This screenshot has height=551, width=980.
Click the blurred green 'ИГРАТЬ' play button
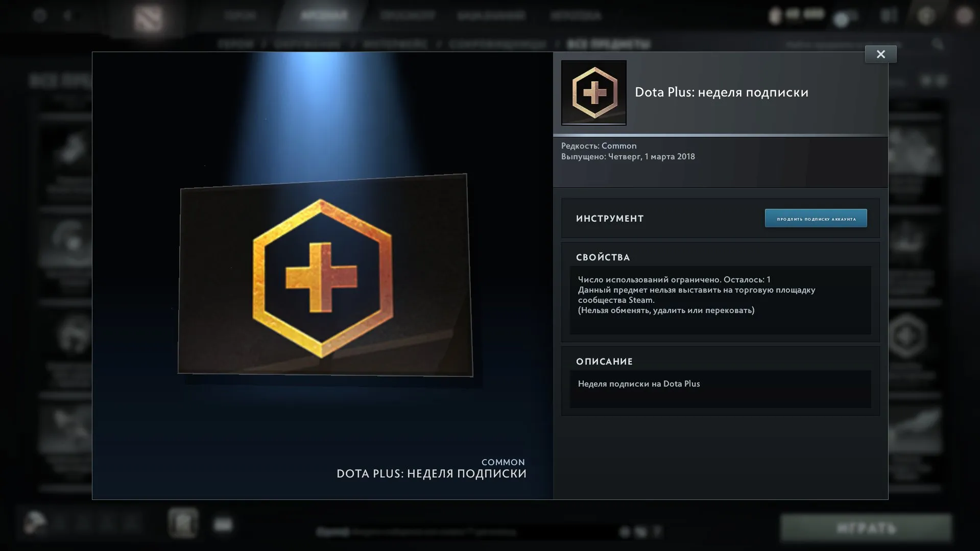[866, 528]
